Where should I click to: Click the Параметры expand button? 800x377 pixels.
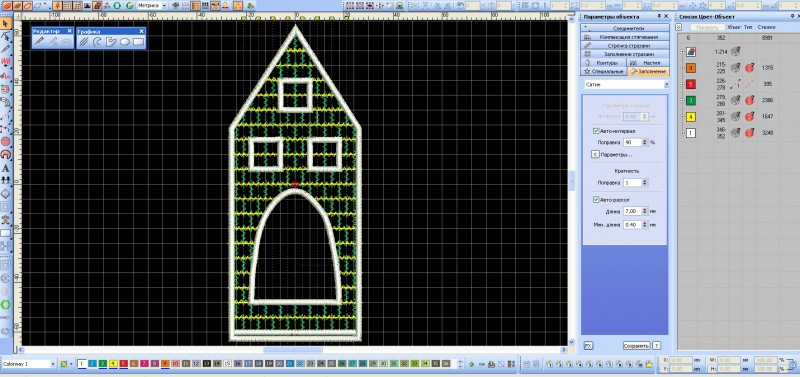(595, 155)
